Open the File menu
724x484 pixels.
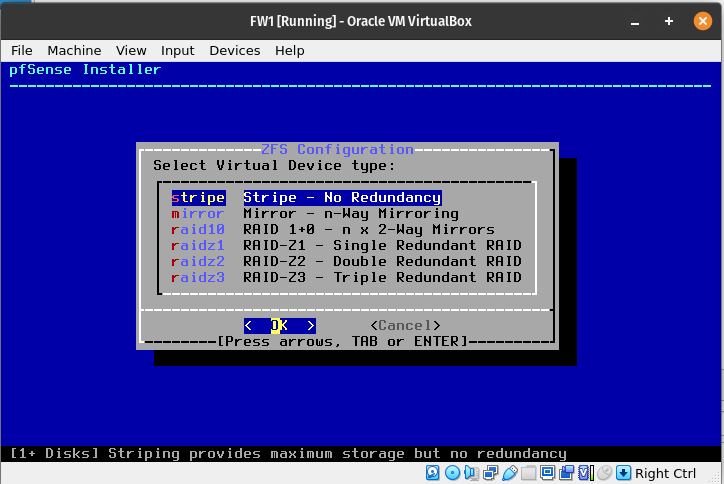click(x=22, y=50)
